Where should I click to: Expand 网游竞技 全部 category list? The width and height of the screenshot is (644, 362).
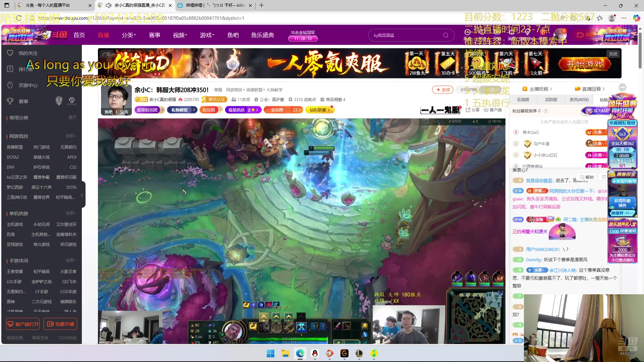click(71, 136)
